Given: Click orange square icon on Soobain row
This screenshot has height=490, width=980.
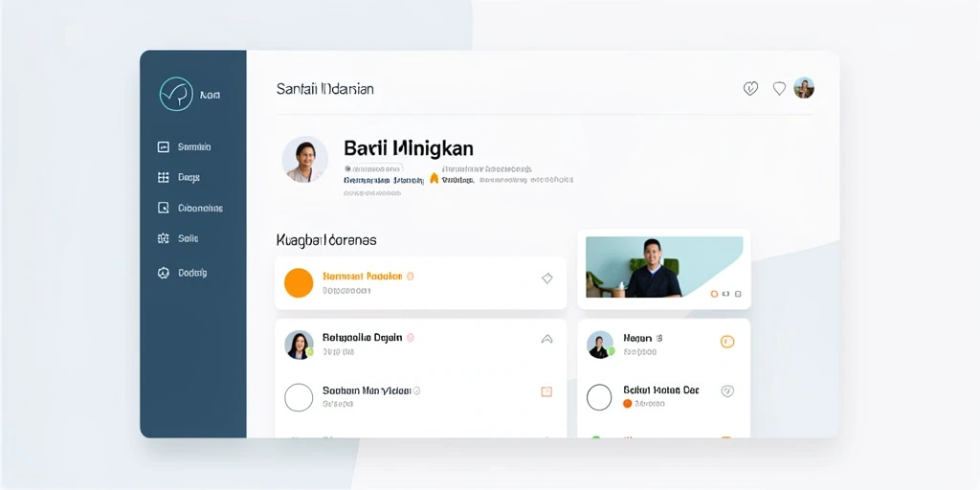Looking at the screenshot, I should (x=546, y=391).
